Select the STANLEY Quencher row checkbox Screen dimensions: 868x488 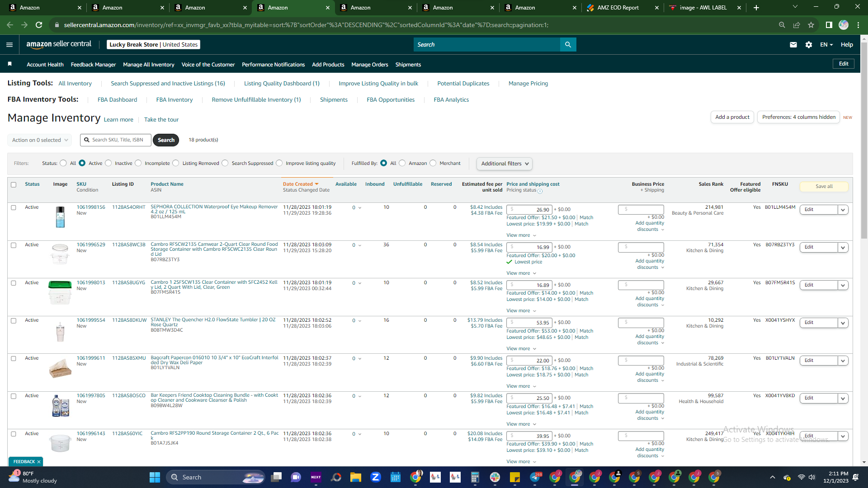click(14, 321)
